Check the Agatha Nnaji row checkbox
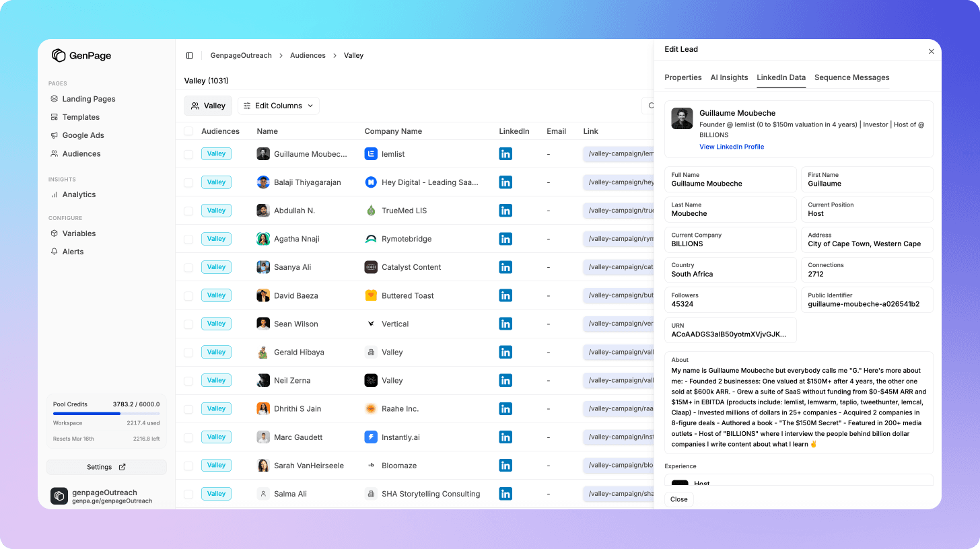The image size is (980, 549). (188, 239)
